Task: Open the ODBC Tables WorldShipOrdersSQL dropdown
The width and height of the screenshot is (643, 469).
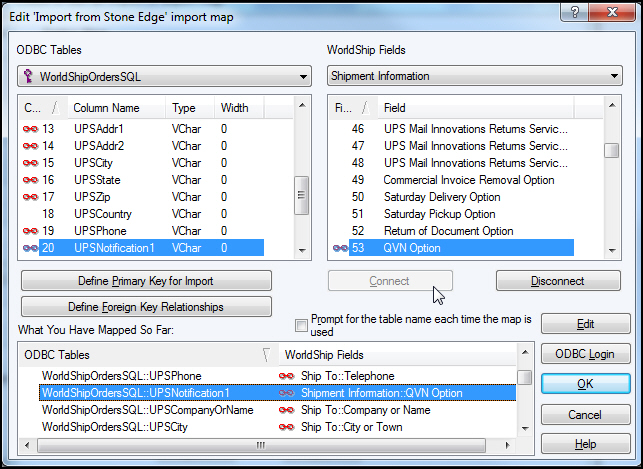Action: (164, 76)
